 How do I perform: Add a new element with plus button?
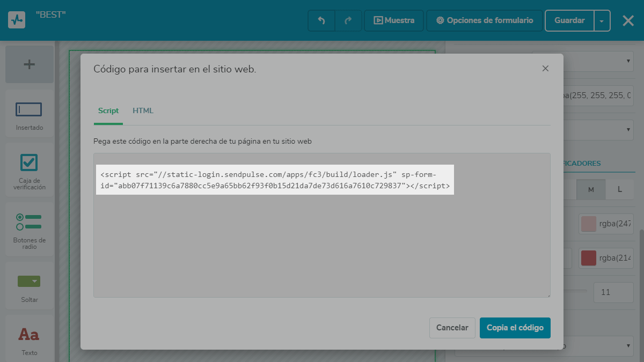coord(30,64)
